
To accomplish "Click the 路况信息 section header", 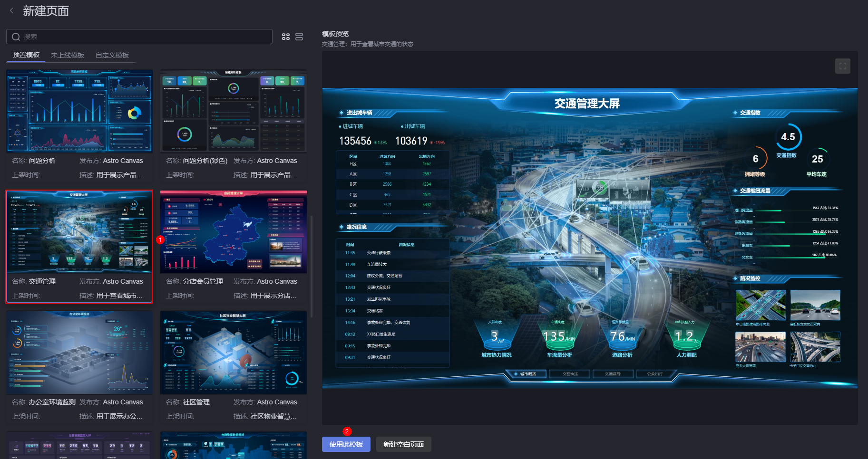I will pos(356,227).
